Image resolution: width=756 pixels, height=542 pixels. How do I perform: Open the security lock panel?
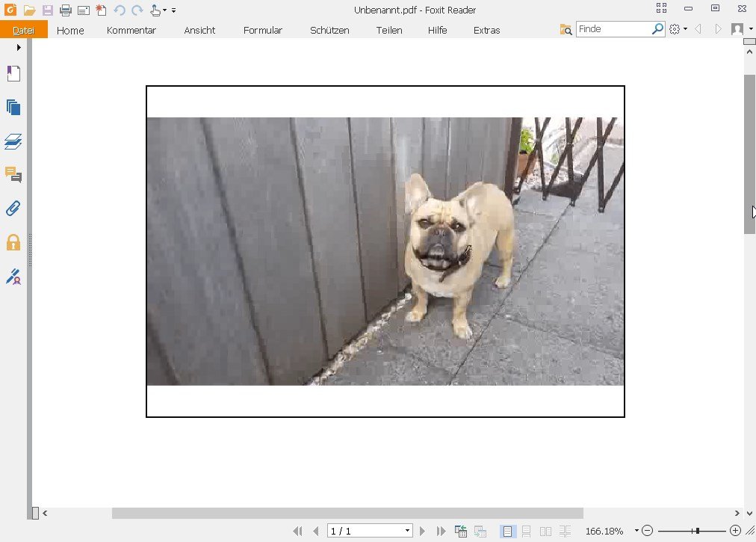tap(13, 243)
